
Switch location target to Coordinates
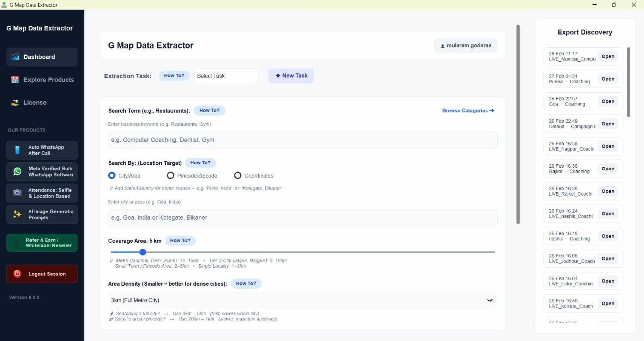(238, 175)
